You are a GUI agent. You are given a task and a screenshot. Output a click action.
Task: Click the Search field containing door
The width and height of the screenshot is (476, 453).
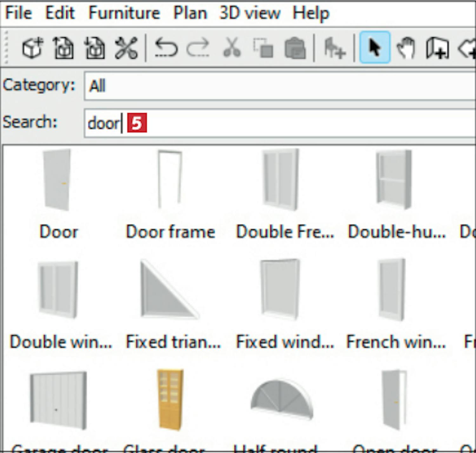pos(280,123)
